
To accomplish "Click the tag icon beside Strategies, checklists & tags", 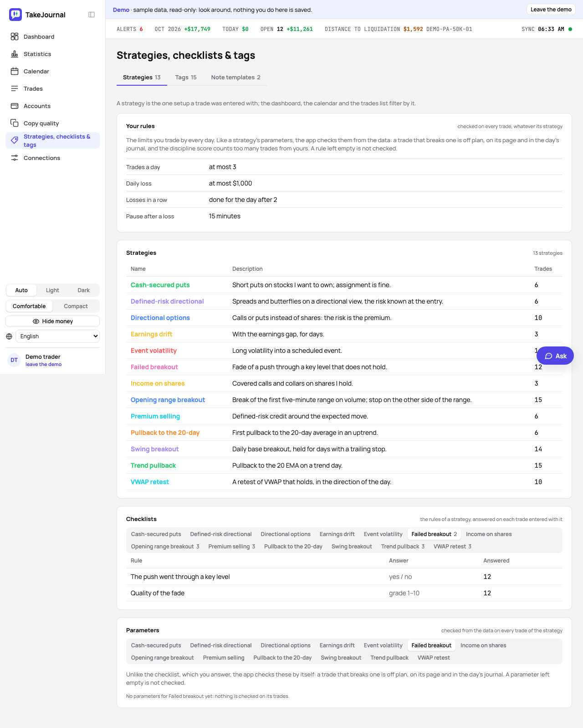I will [x=15, y=140].
